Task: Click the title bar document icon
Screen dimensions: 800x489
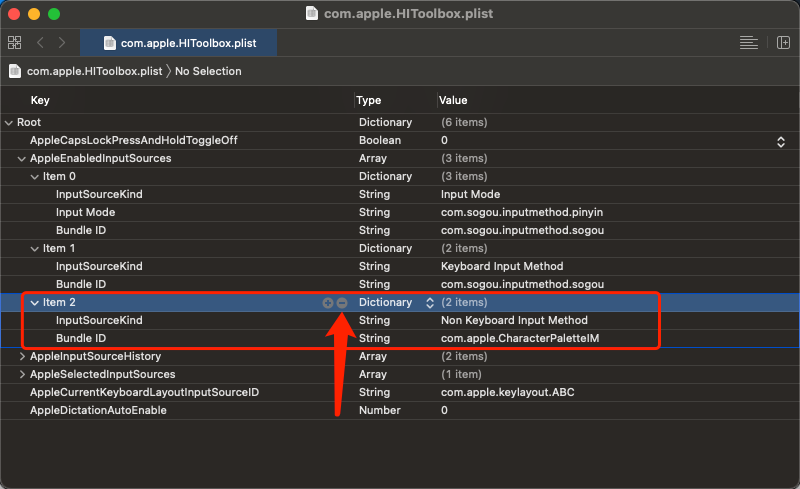Action: point(312,13)
